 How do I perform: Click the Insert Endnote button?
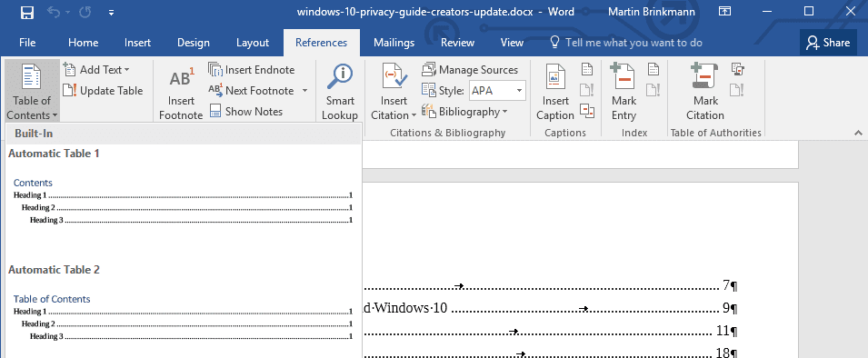(x=252, y=70)
